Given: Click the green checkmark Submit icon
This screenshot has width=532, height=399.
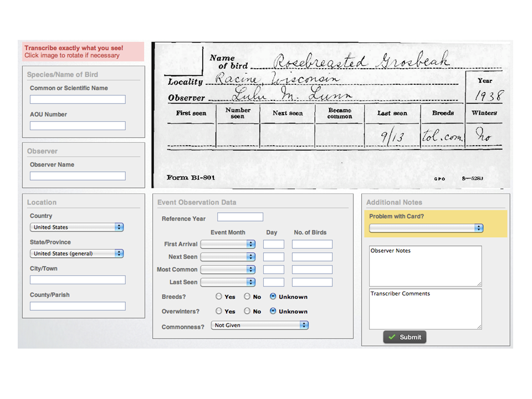Looking at the screenshot, I should (395, 337).
